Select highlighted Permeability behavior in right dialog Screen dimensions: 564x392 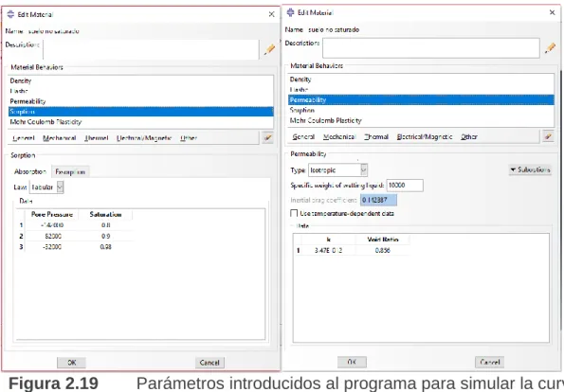click(x=421, y=99)
